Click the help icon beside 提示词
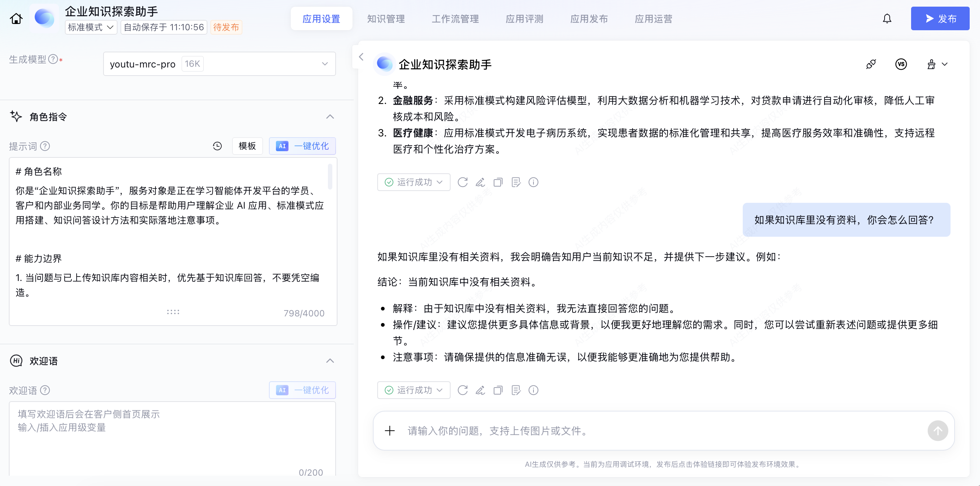Image resolution: width=980 pixels, height=486 pixels. 45,146
